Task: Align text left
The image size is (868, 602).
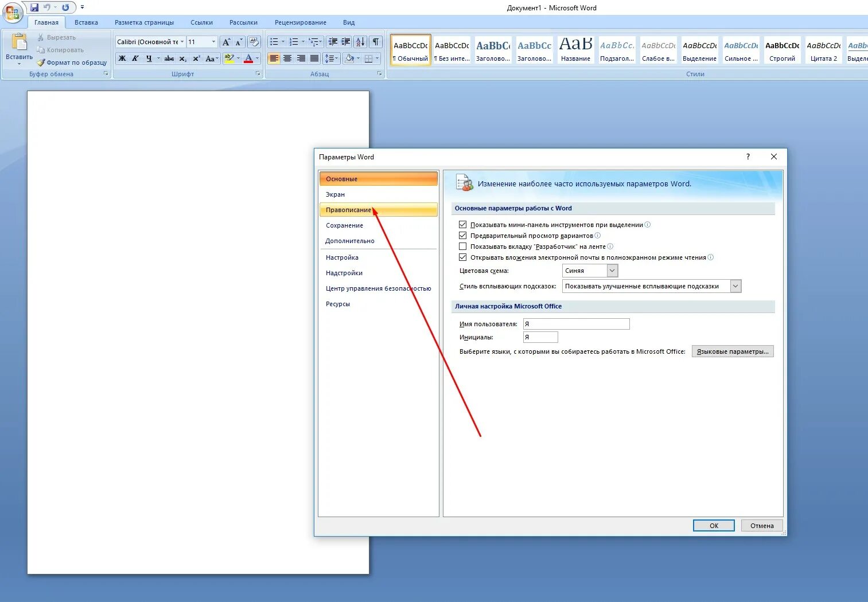Action: pyautogui.click(x=274, y=58)
